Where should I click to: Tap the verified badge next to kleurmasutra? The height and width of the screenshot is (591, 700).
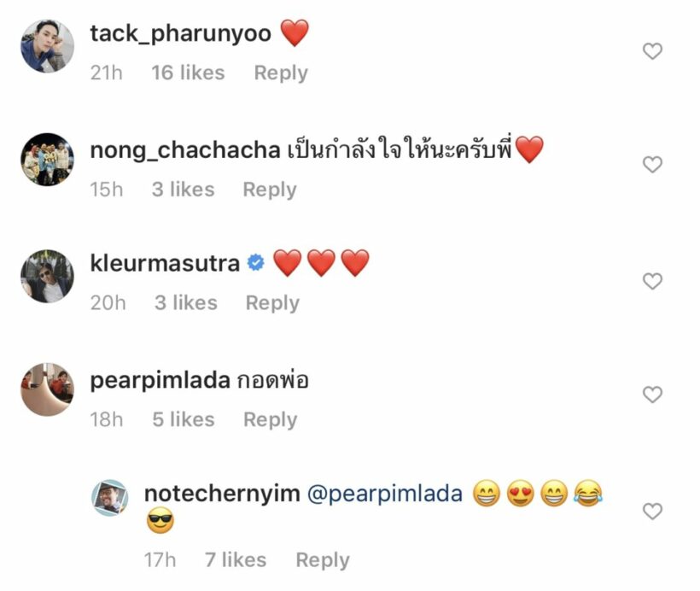coord(255,264)
